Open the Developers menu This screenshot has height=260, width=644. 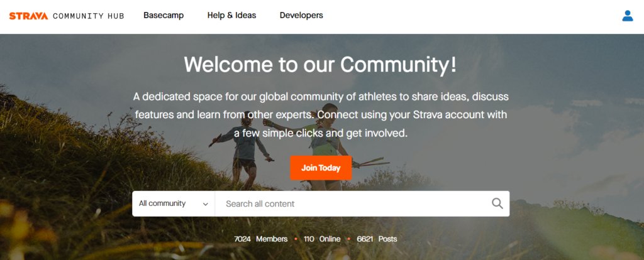click(301, 16)
